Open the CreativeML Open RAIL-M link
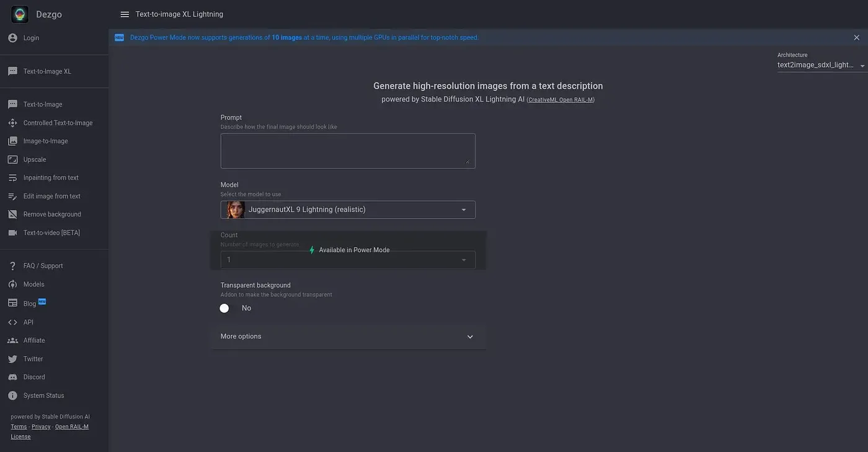The image size is (868, 452). (x=560, y=100)
